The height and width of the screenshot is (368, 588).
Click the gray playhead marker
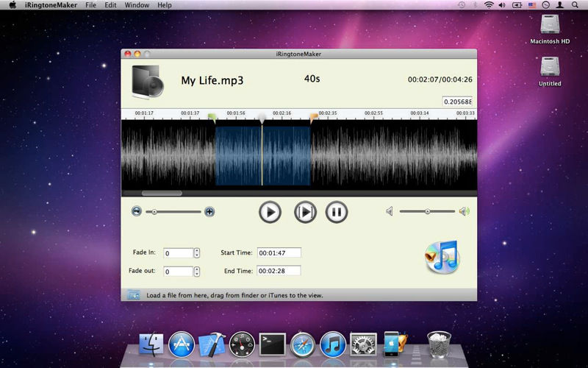[262, 118]
